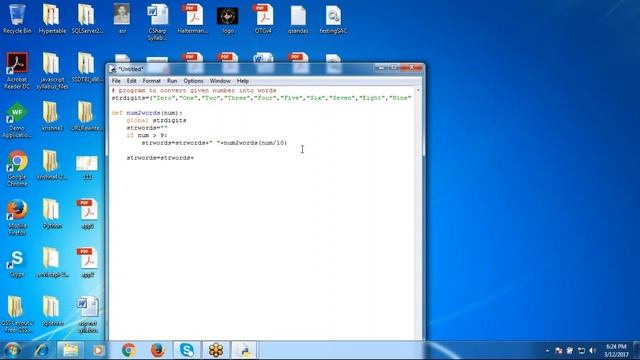Select the CSharp Syllabus Word document icon
Screen dimensions: 640x360
[157, 22]
